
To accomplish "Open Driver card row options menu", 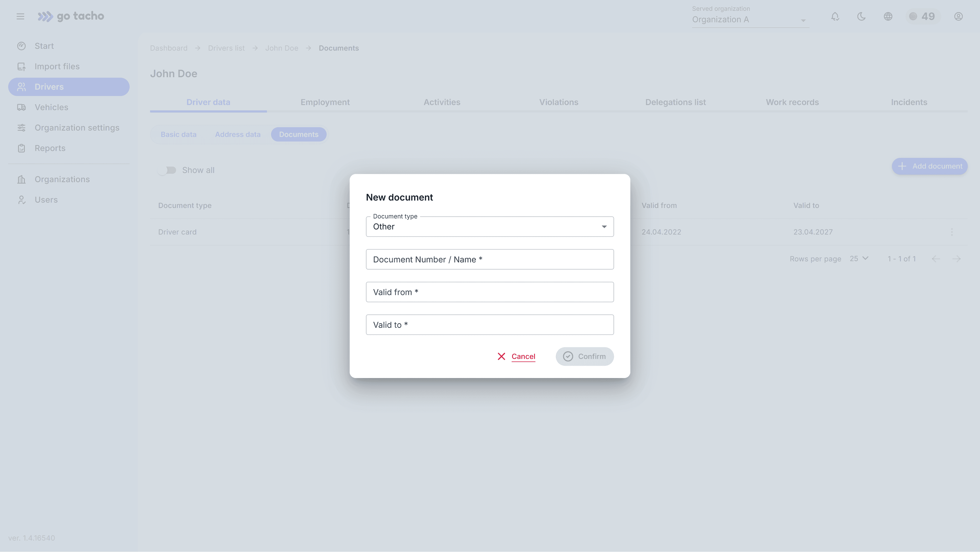I will point(951,232).
